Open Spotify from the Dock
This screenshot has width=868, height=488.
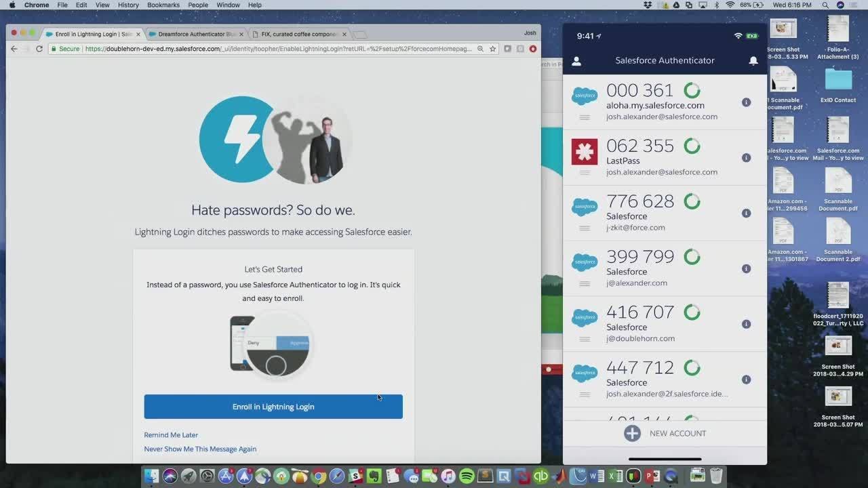[x=467, y=476]
